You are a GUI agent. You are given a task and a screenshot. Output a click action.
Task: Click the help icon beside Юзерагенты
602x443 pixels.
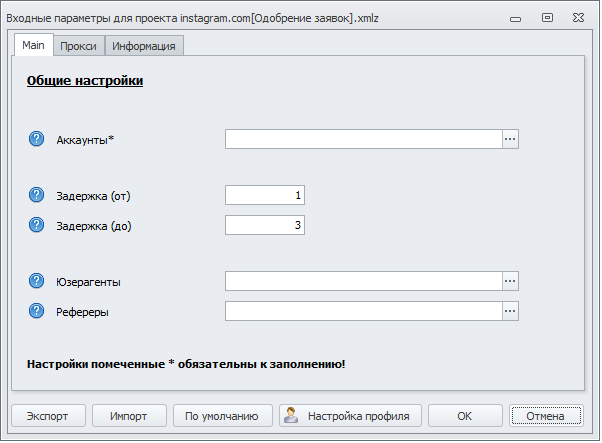tap(37, 281)
